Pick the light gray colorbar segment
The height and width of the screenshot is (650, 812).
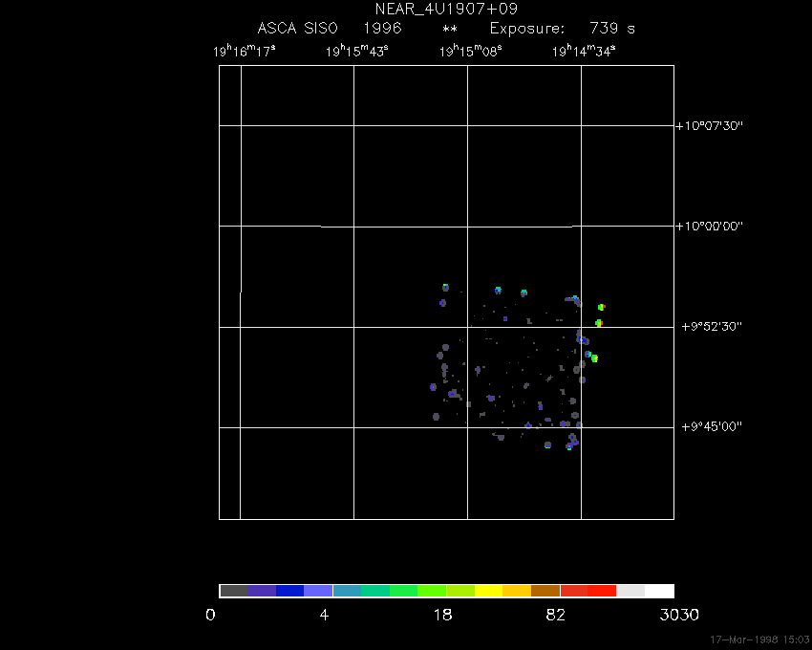pos(630,591)
